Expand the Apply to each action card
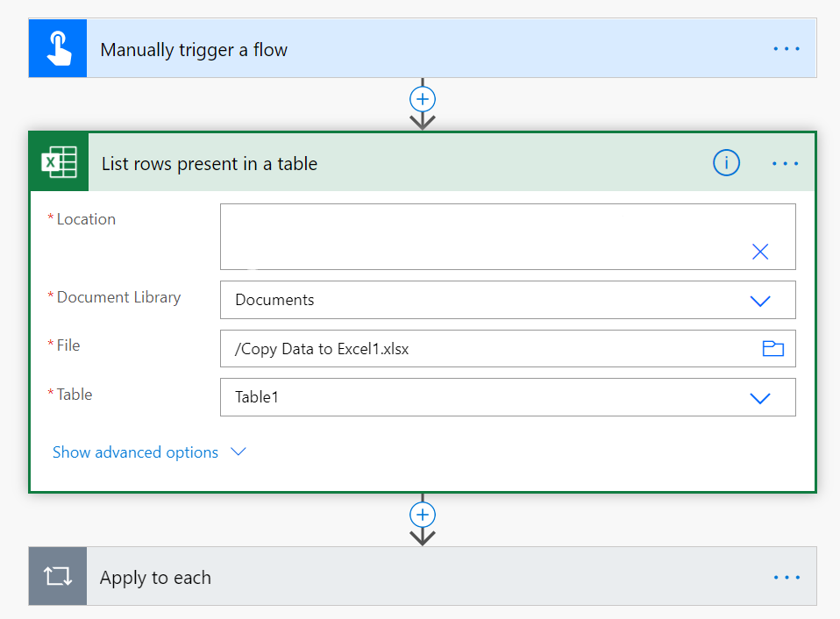The width and height of the screenshot is (840, 619). click(x=423, y=576)
